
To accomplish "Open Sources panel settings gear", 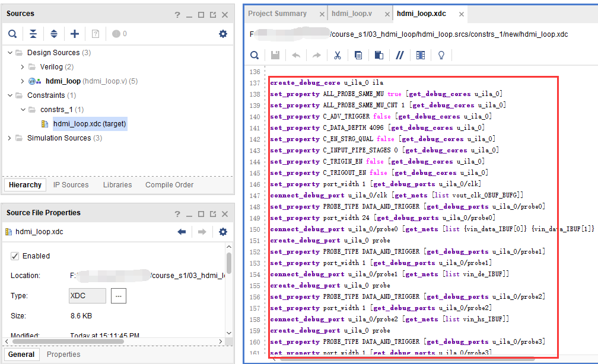I will (x=223, y=34).
